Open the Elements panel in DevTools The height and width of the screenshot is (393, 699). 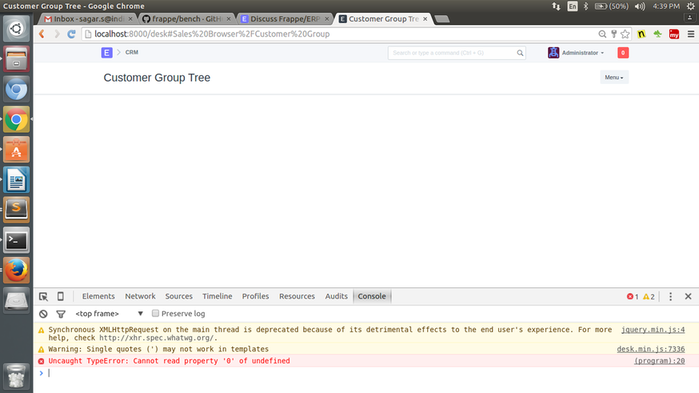pyautogui.click(x=98, y=296)
